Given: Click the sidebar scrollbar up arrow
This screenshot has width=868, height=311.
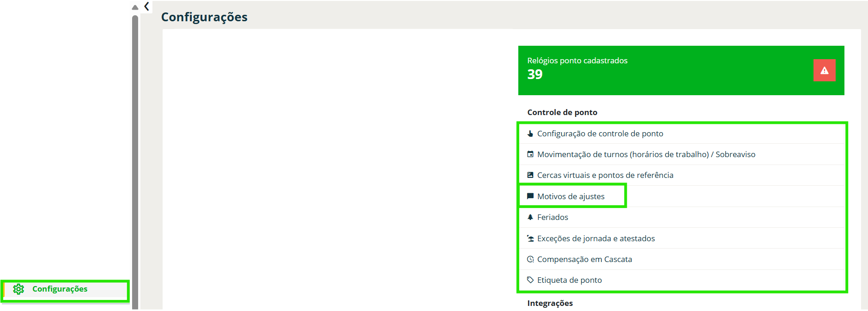Looking at the screenshot, I should pos(135,7).
